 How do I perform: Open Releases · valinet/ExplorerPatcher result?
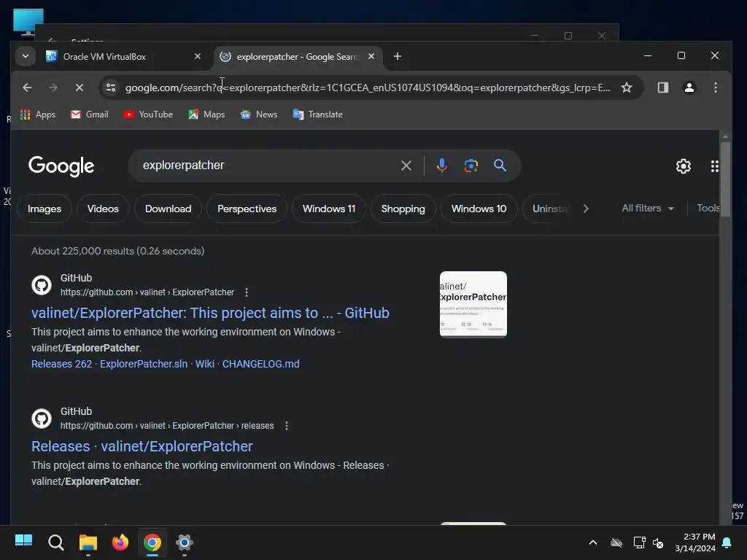pos(142,446)
